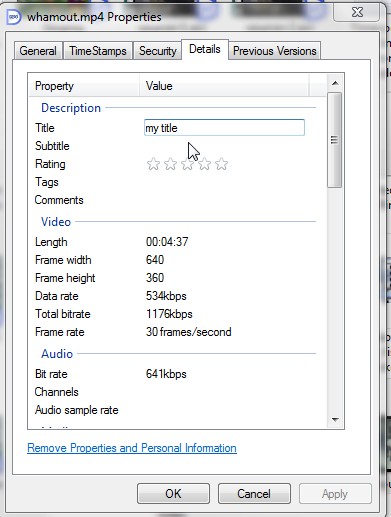This screenshot has height=517, width=391.
Task: Cancel the properties dialog
Action: pyautogui.click(x=254, y=494)
